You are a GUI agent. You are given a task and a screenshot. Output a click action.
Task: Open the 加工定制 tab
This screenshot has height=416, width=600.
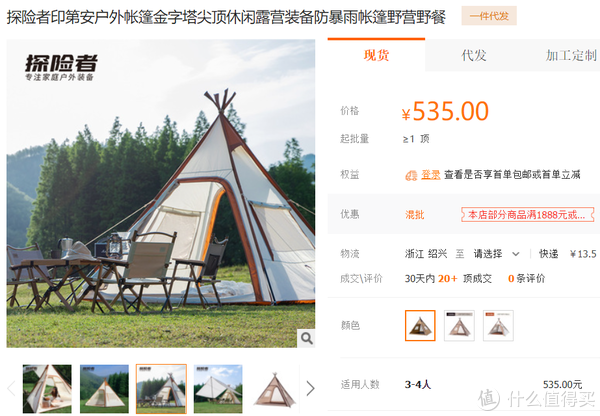point(571,55)
